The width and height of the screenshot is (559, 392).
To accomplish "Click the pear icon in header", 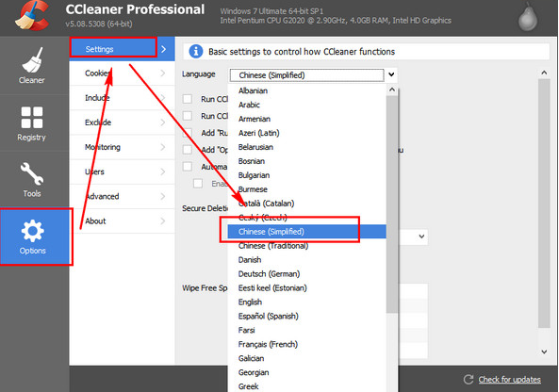I will 528,18.
